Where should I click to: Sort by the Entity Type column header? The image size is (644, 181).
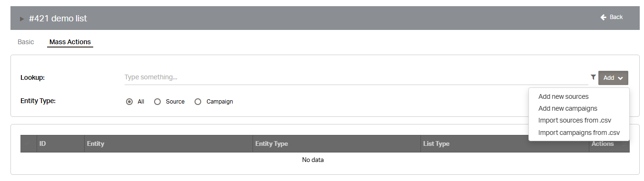tap(272, 143)
